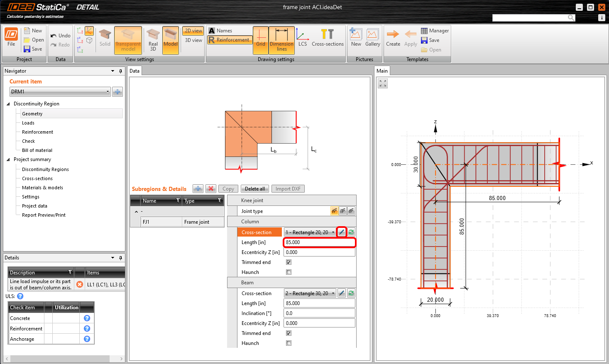Uncheck the column Trimmed end checkbox
This screenshot has height=364, width=609.
[x=289, y=262]
